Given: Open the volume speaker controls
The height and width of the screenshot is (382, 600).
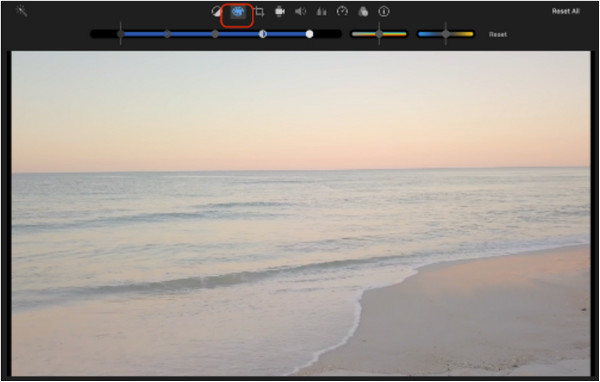Looking at the screenshot, I should (300, 11).
